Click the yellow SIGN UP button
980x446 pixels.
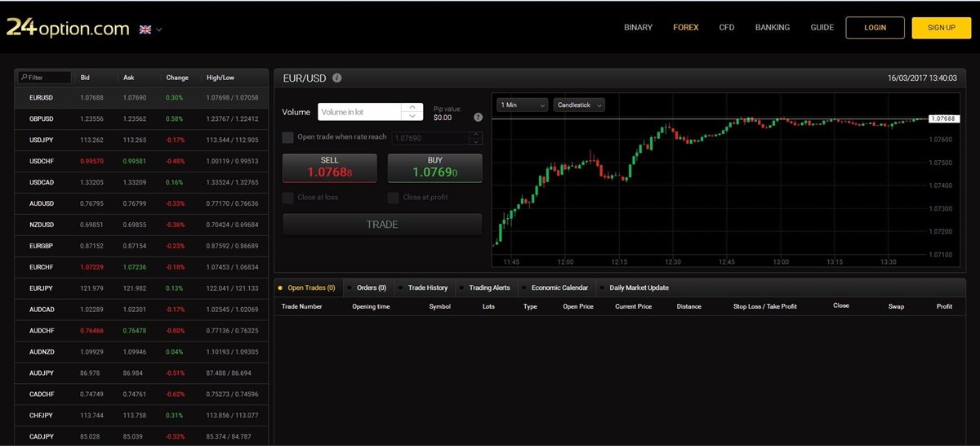941,28
